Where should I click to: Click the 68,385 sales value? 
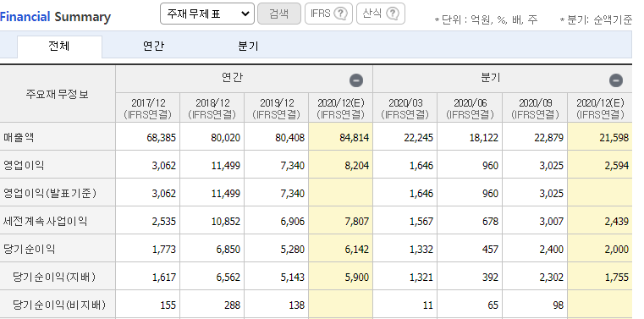coord(161,138)
